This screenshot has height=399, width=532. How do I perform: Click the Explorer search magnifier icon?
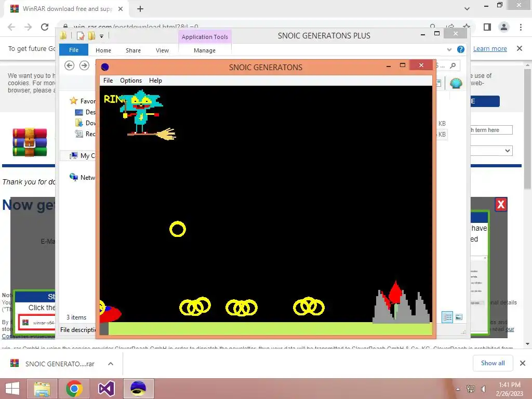[453, 65]
